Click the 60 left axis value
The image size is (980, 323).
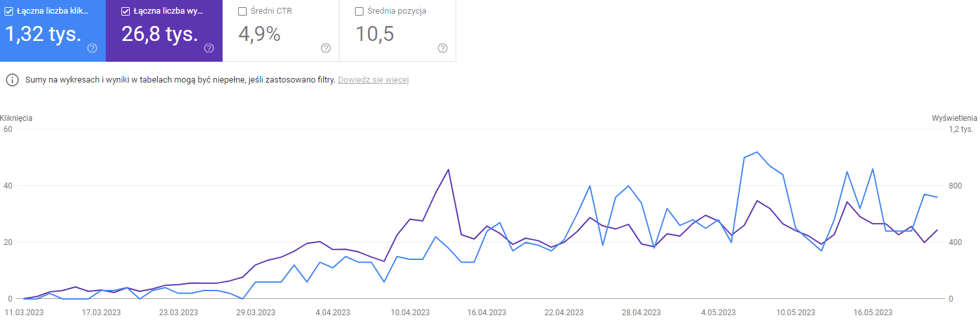[x=8, y=129]
